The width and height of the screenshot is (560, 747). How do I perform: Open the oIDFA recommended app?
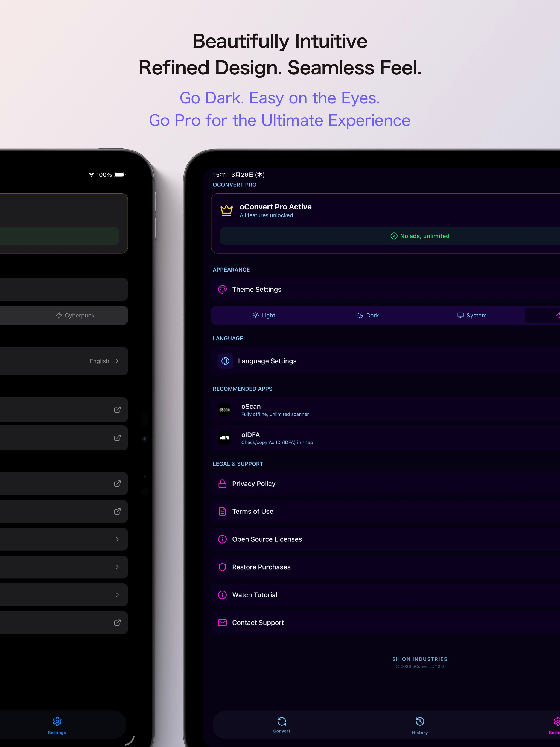click(385, 438)
